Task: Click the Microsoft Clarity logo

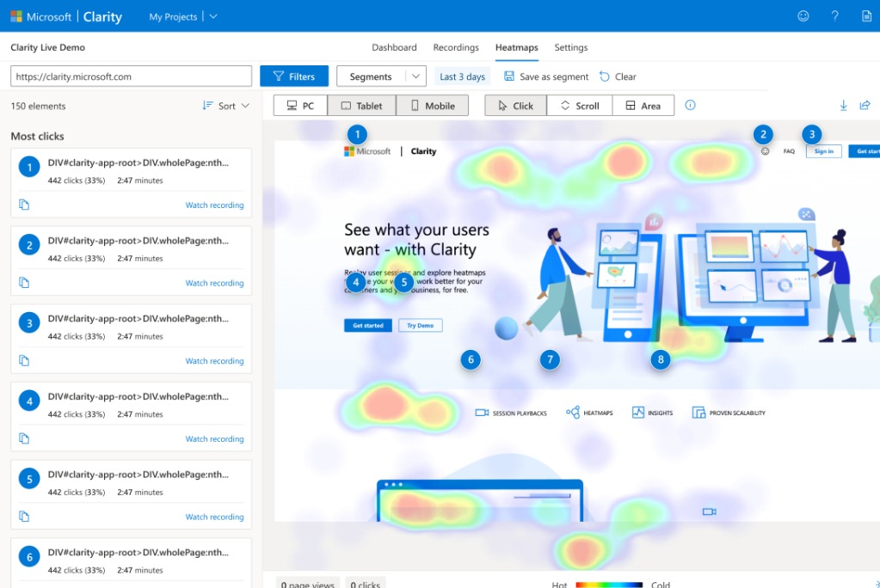Action: point(66,17)
